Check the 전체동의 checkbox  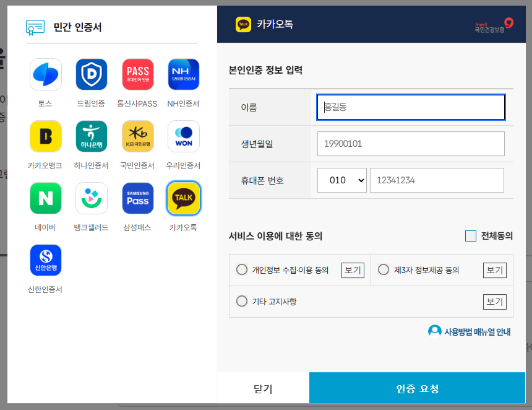point(471,236)
